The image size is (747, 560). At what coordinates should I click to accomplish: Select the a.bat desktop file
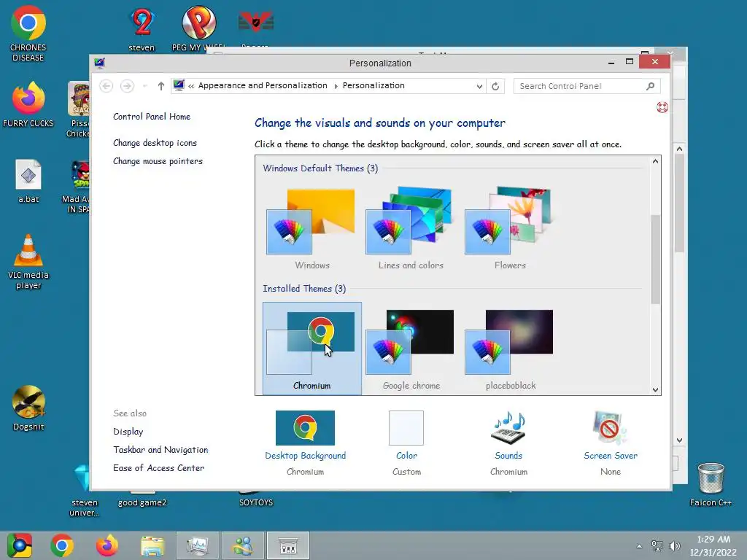(x=28, y=182)
